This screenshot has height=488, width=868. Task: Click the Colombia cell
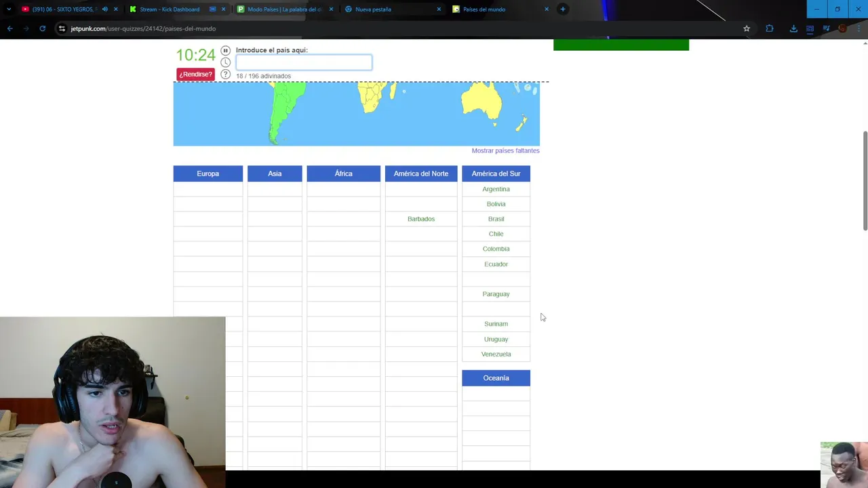pyautogui.click(x=496, y=249)
